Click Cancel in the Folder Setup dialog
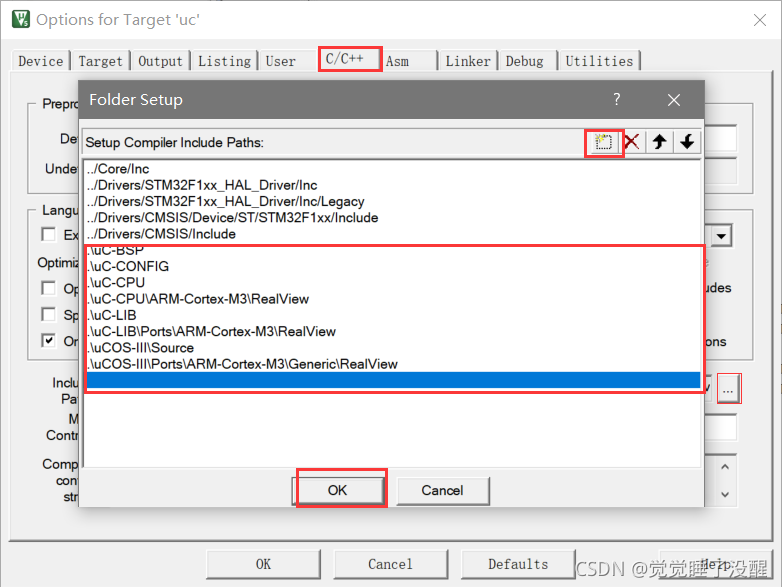The height and width of the screenshot is (587, 782). click(442, 491)
